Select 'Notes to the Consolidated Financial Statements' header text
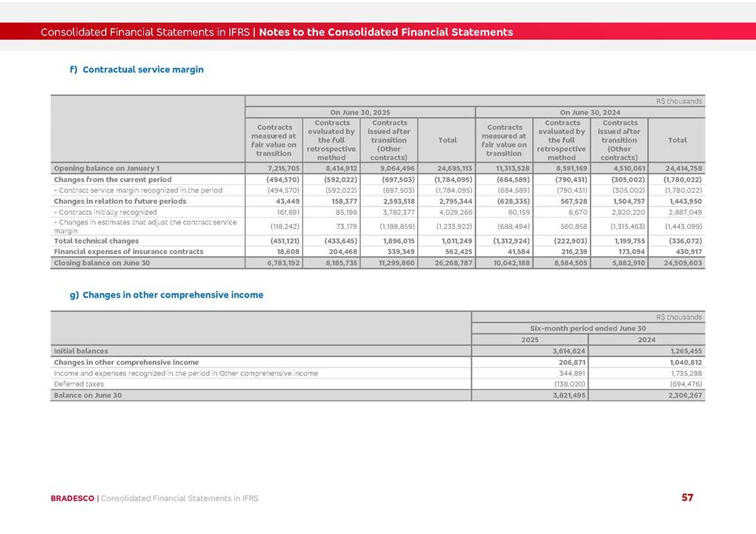The width and height of the screenshot is (756, 534). (385, 32)
